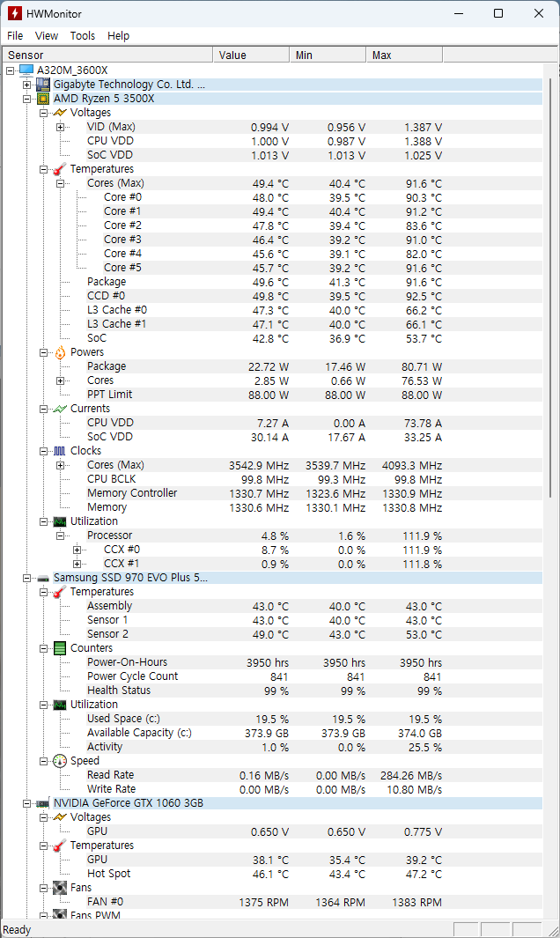Click the Currents green wave icon
The width and height of the screenshot is (560, 938).
click(60, 409)
